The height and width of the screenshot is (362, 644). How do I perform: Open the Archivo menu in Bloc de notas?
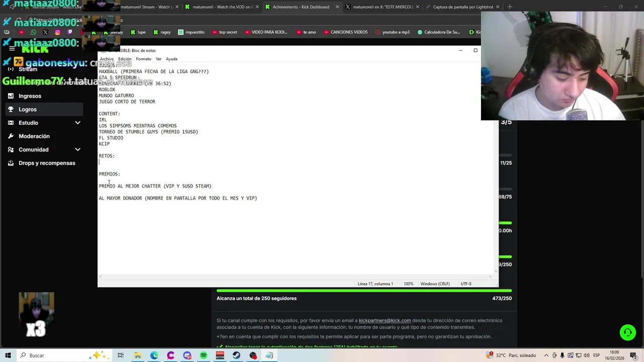point(107,59)
